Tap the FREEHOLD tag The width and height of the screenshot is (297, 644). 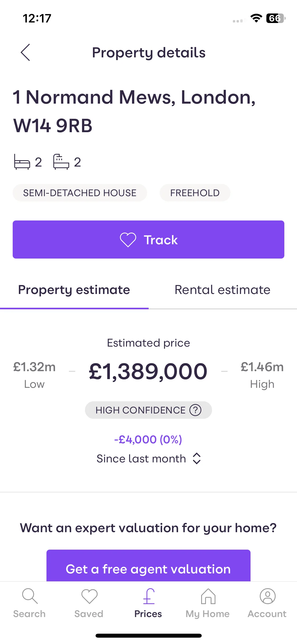(x=195, y=193)
